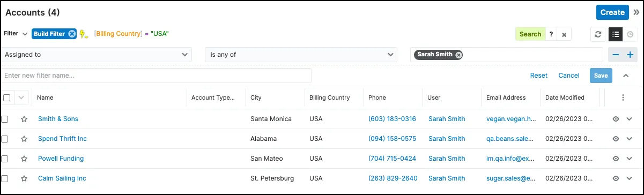The height and width of the screenshot is (195, 644).
Task: Click the Reset link
Action: tap(539, 76)
